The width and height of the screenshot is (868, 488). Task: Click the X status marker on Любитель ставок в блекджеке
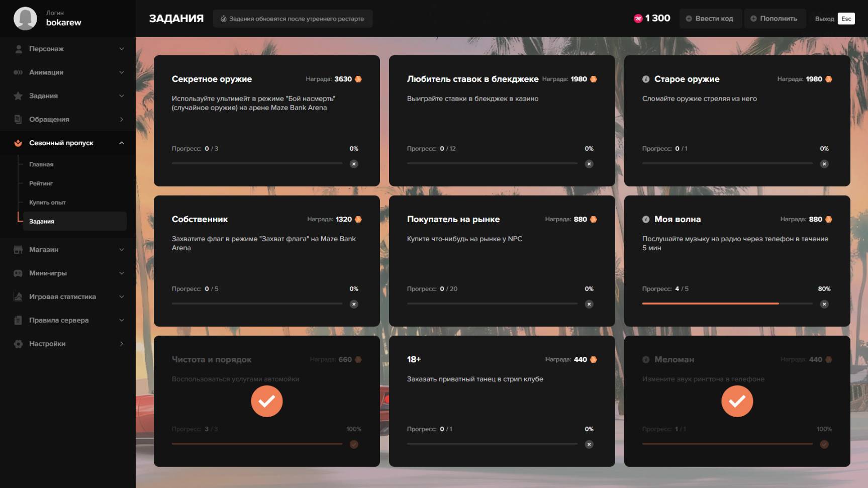[x=590, y=164]
